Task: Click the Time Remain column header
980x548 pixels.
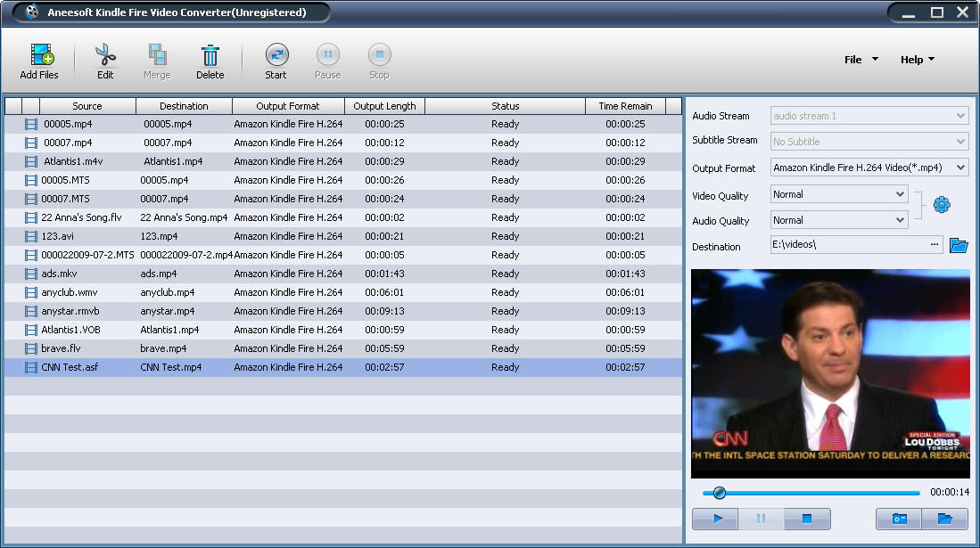Action: [625, 106]
